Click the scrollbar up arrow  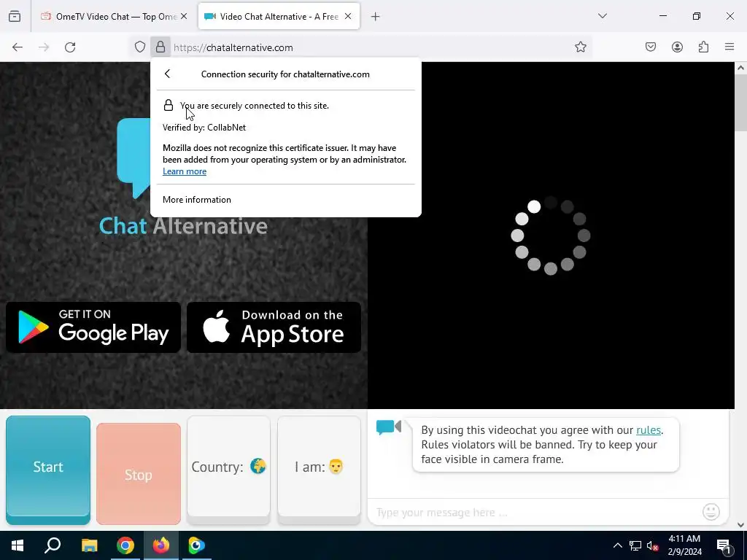740,68
